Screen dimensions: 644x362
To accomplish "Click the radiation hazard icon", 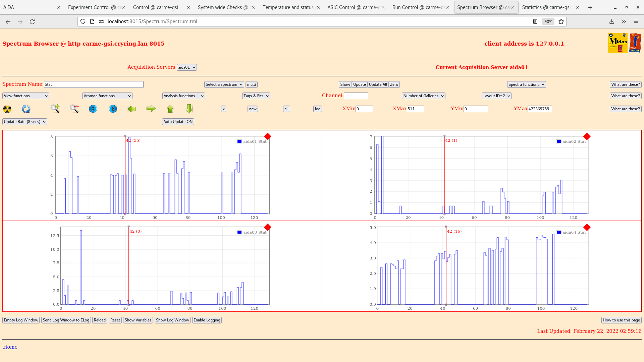I will [7, 109].
